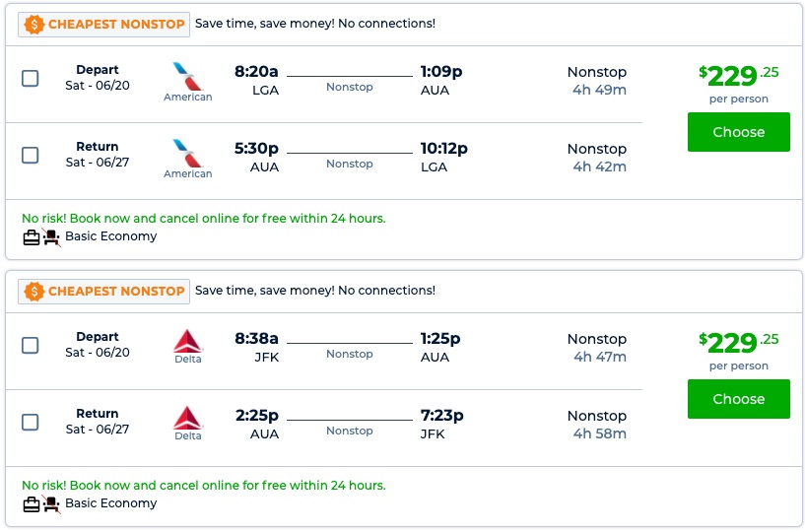Screen dimensions: 805x532
Task: Choose the American Airlines LGA flight
Action: [738, 132]
